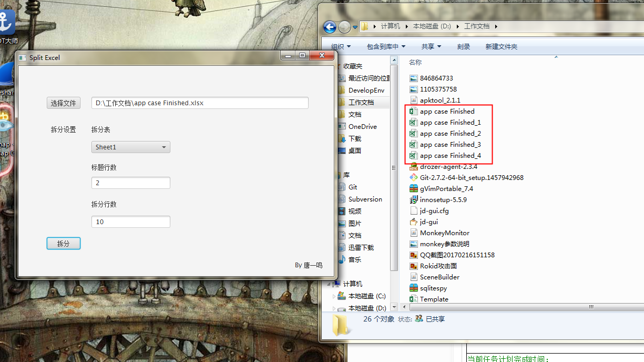
Task: Click the 名称 column header
Action: (415, 62)
